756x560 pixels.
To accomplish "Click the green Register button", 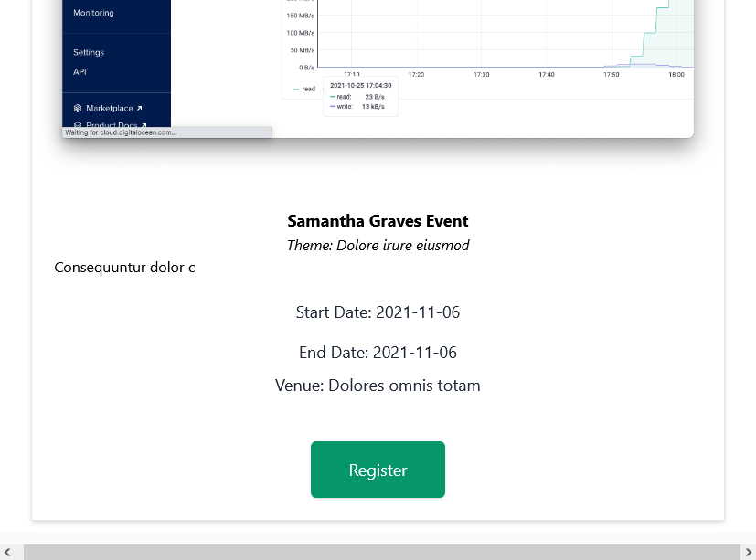I will tap(378, 470).
